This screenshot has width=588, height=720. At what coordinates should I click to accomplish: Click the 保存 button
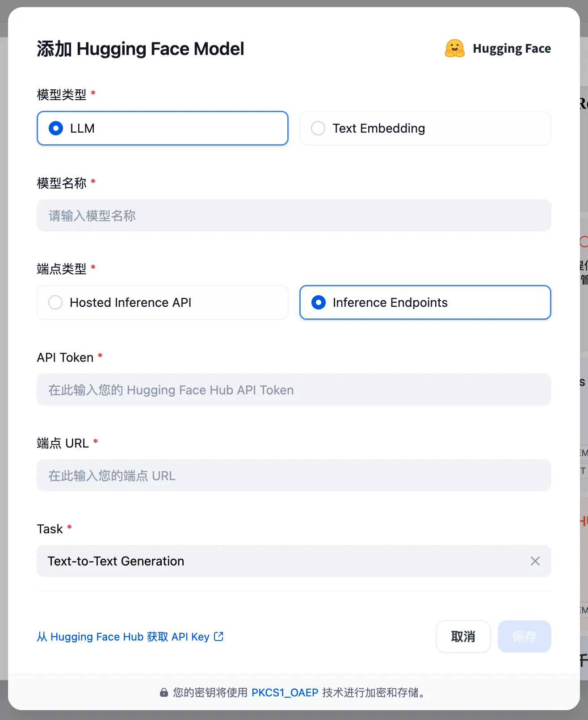tap(524, 636)
